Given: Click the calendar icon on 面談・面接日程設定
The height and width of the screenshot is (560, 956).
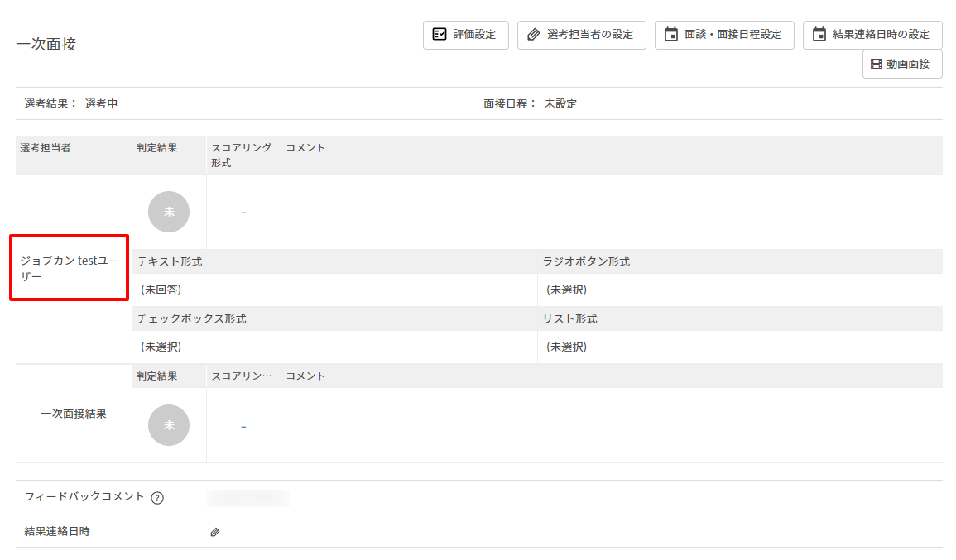Looking at the screenshot, I should pos(671,35).
